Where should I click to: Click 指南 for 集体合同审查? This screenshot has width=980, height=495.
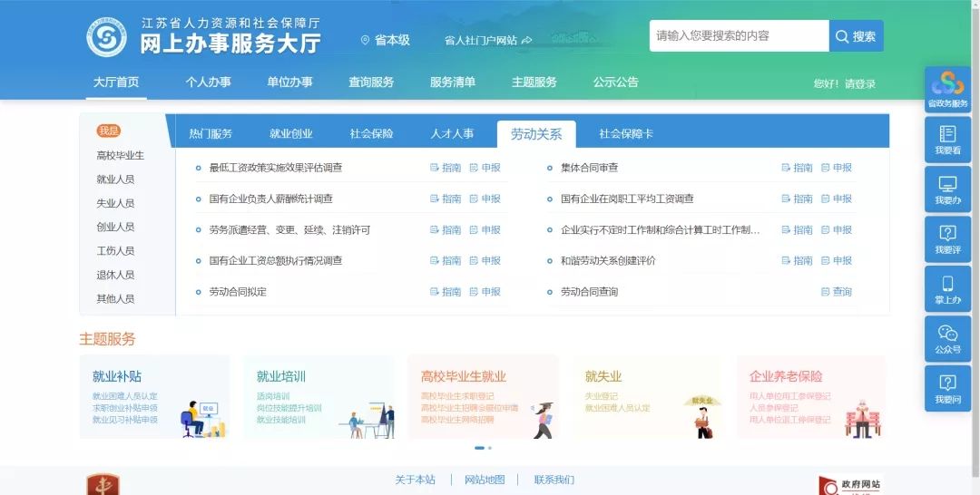[797, 168]
